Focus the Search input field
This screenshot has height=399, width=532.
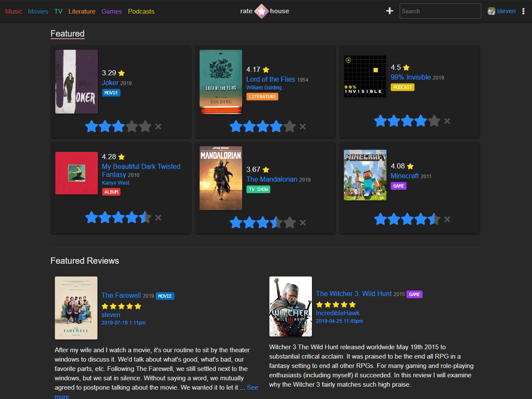(440, 11)
